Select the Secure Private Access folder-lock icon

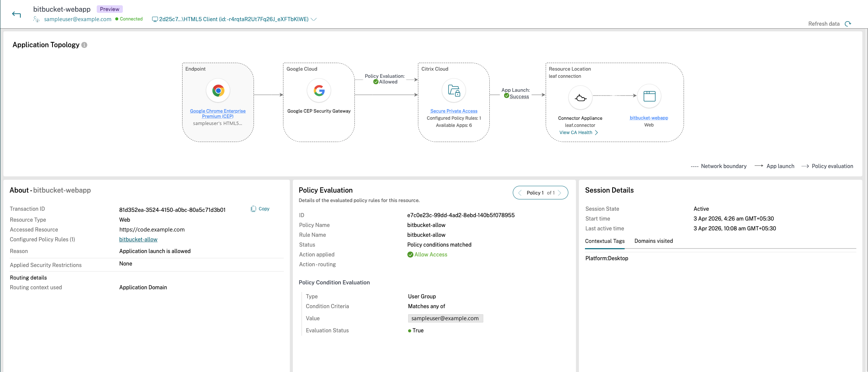tap(454, 91)
